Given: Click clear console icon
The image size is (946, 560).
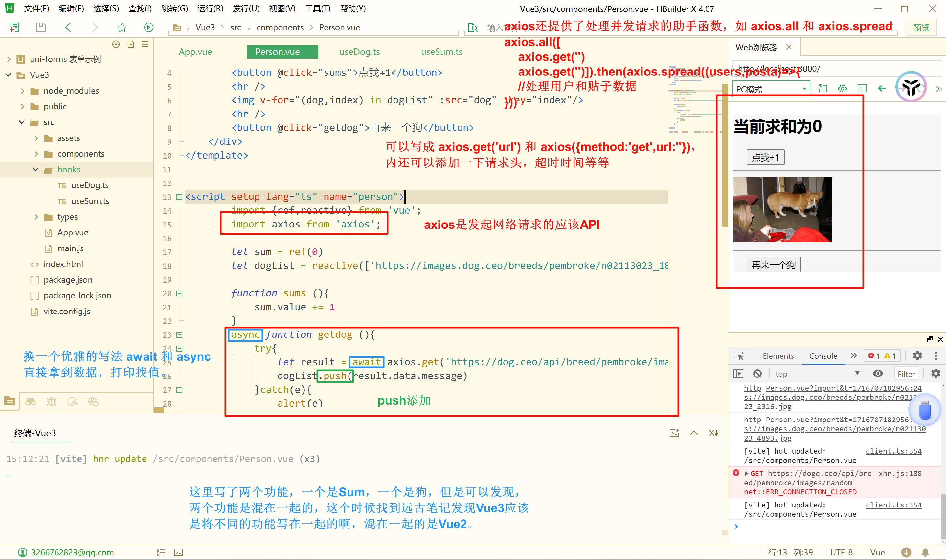Looking at the screenshot, I should [757, 374].
